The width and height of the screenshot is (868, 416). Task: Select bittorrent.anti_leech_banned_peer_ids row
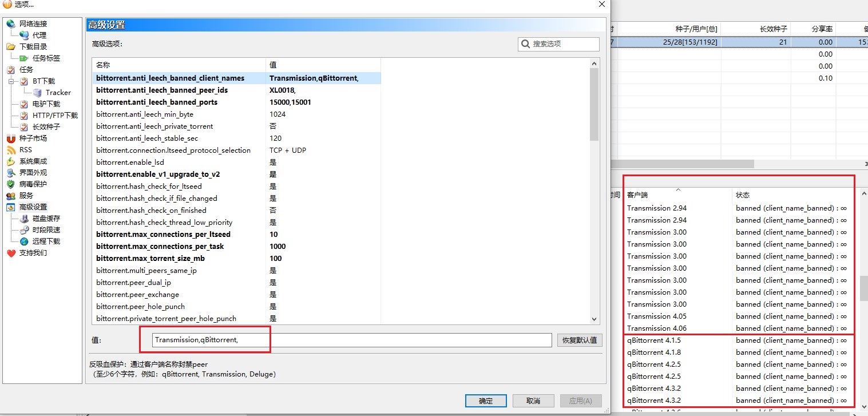point(236,90)
